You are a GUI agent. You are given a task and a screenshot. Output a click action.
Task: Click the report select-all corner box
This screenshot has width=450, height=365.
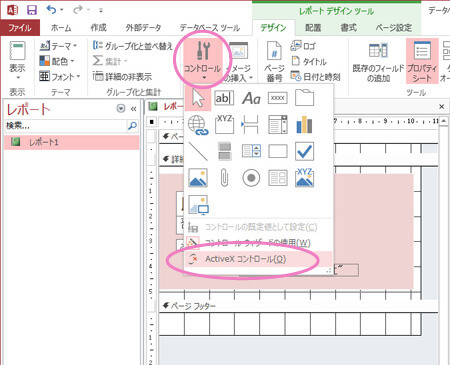tap(152, 122)
